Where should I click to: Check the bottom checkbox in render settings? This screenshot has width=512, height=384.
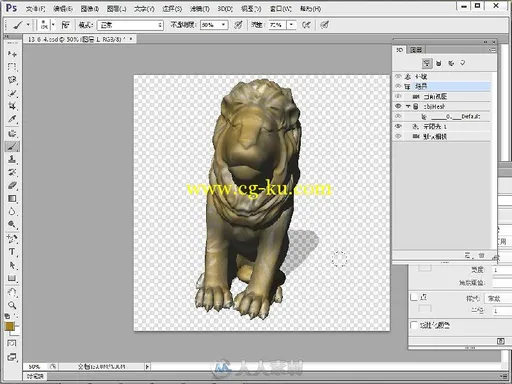click(x=414, y=325)
